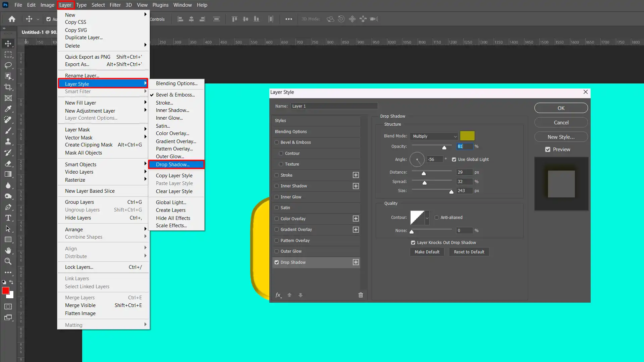The image size is (644, 362).
Task: Select the Rectangular Marquee tool
Action: (8, 54)
